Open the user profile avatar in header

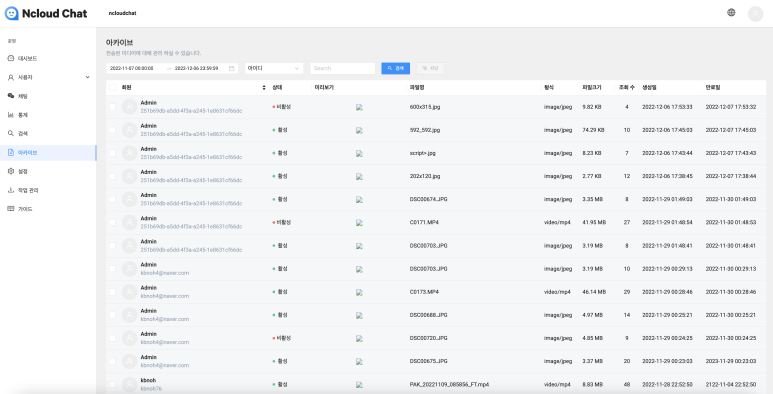(755, 14)
